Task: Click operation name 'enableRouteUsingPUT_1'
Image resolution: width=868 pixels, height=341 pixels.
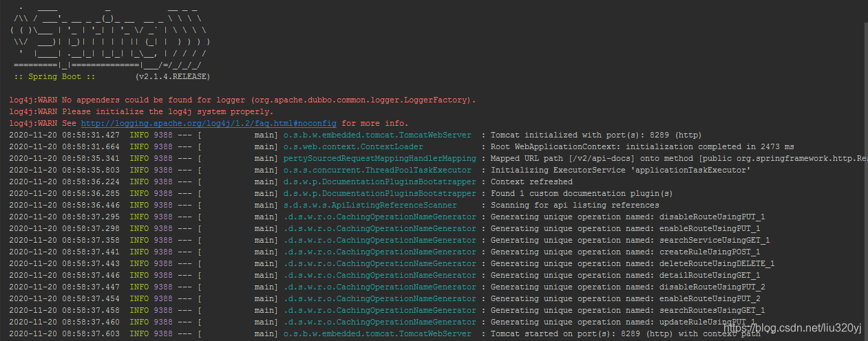Action: coord(710,228)
